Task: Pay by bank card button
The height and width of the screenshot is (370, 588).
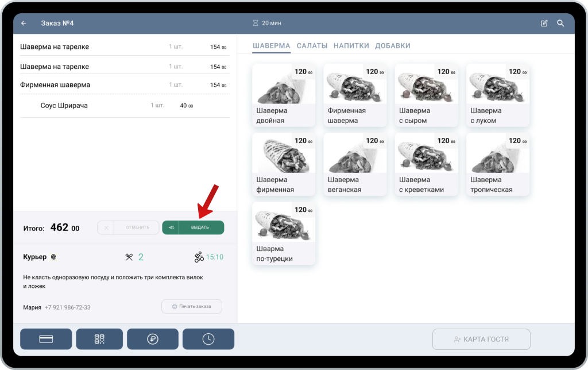Action: coord(46,339)
